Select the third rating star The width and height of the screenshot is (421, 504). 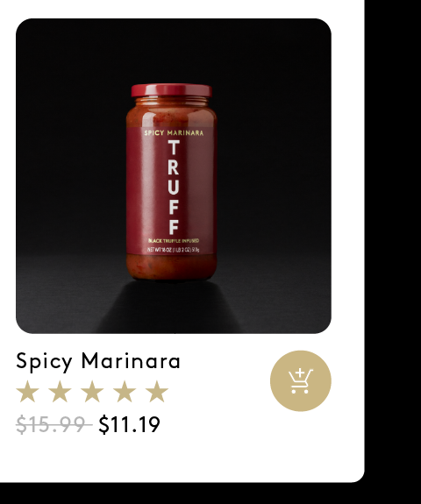pyautogui.click(x=92, y=391)
